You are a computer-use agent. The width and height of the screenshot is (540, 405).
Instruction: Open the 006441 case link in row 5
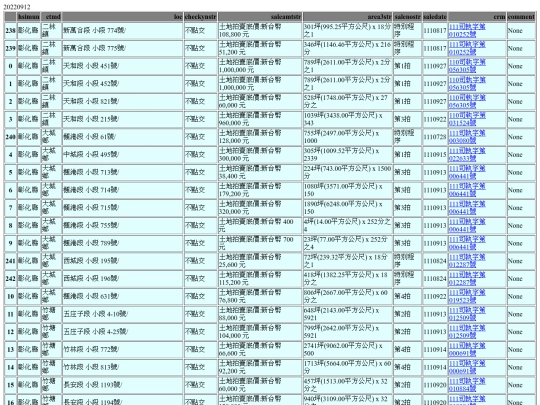click(467, 172)
